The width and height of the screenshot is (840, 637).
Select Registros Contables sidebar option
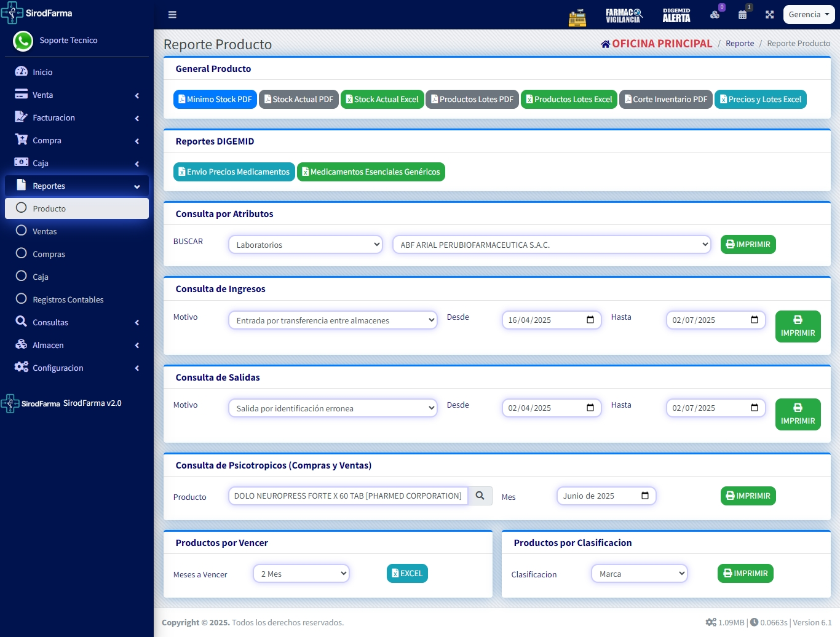point(68,299)
